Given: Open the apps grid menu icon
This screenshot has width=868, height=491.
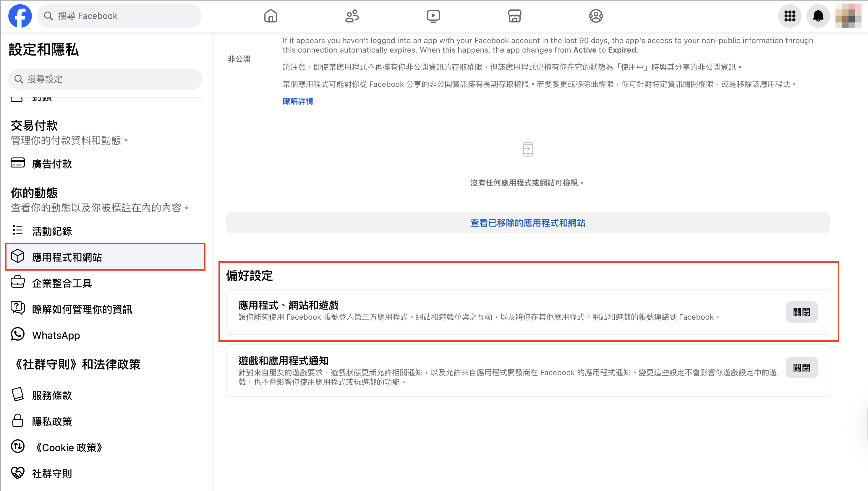Looking at the screenshot, I should [790, 16].
